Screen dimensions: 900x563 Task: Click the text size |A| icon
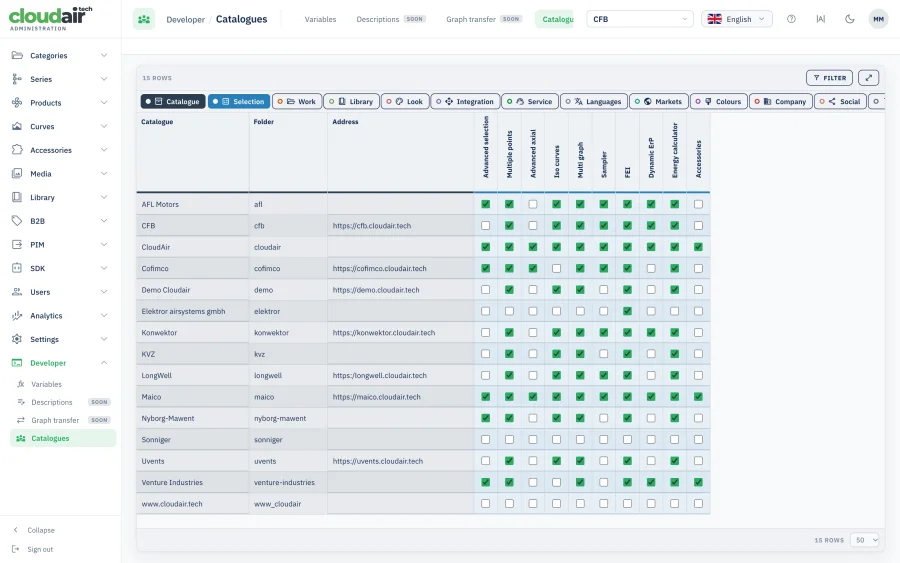pyautogui.click(x=821, y=19)
